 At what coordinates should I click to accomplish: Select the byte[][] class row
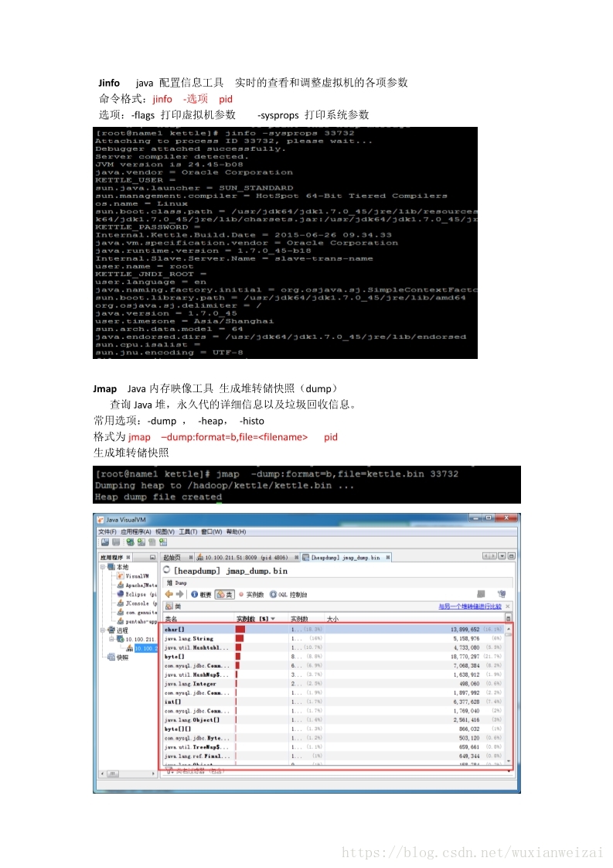pyautogui.click(x=334, y=729)
